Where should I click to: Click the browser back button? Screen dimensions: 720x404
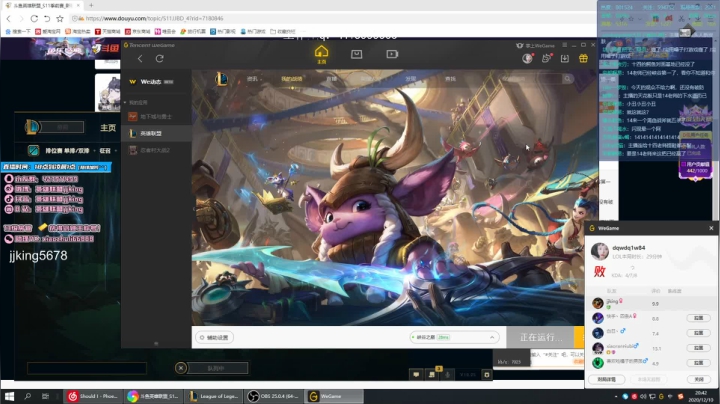pos(8,18)
